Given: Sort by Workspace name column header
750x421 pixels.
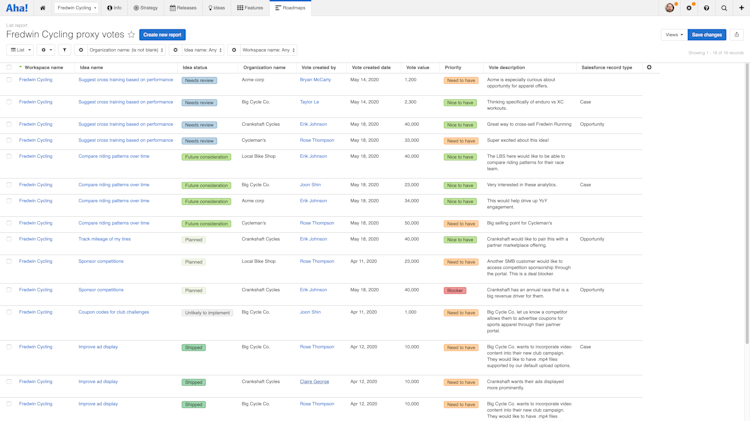Looking at the screenshot, I should [x=44, y=67].
